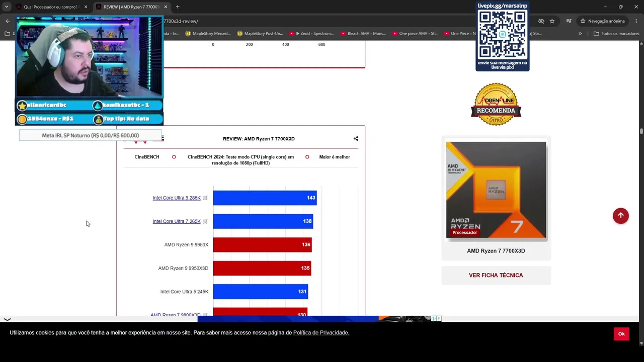Image resolution: width=644 pixels, height=362 pixels.
Task: Open the 'Navegação anônima' incognito indicator
Action: point(602,21)
